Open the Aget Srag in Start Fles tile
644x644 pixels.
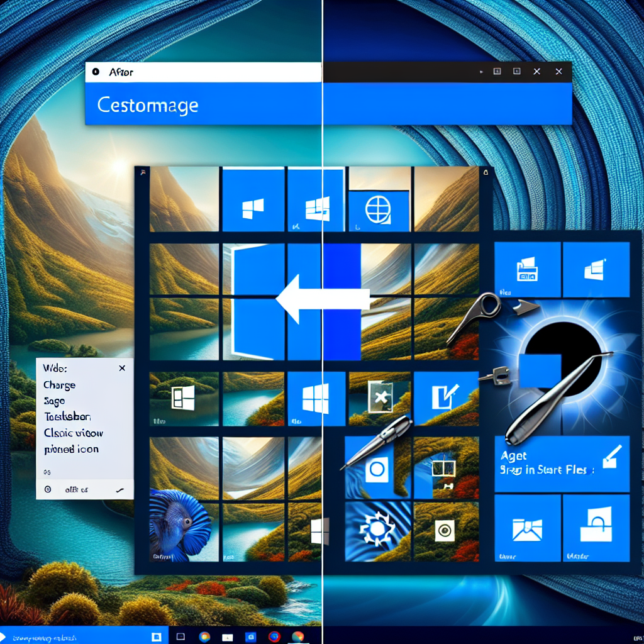562,464
